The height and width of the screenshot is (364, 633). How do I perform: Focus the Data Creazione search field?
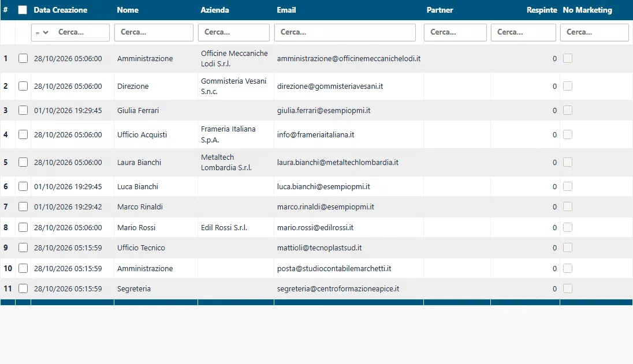[81, 32]
